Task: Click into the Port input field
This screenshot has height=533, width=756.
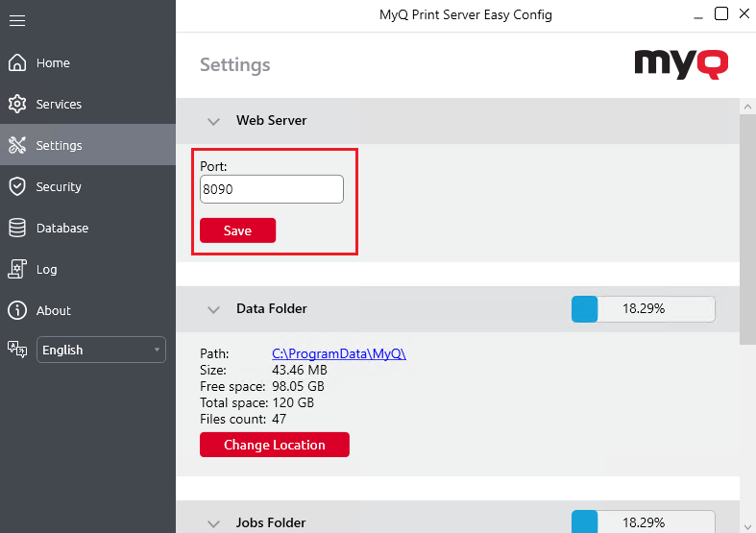Action: point(271,190)
